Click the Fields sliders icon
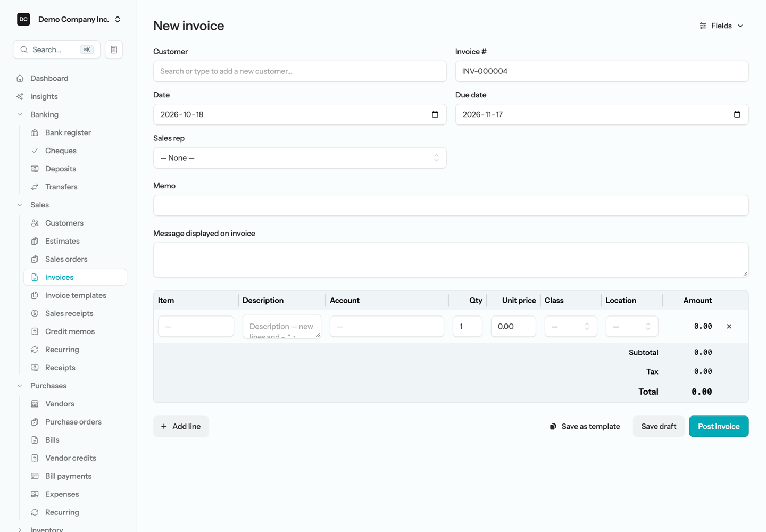Image resolution: width=766 pixels, height=532 pixels. point(703,26)
